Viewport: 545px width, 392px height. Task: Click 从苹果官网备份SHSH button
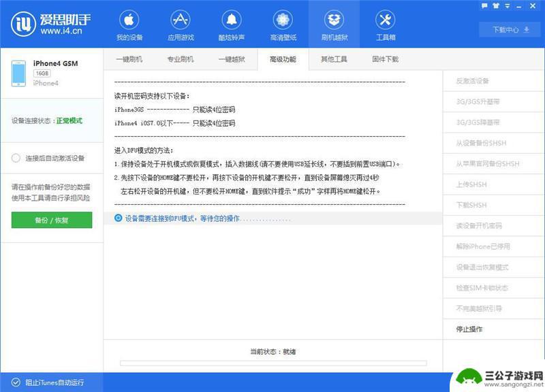point(493,163)
